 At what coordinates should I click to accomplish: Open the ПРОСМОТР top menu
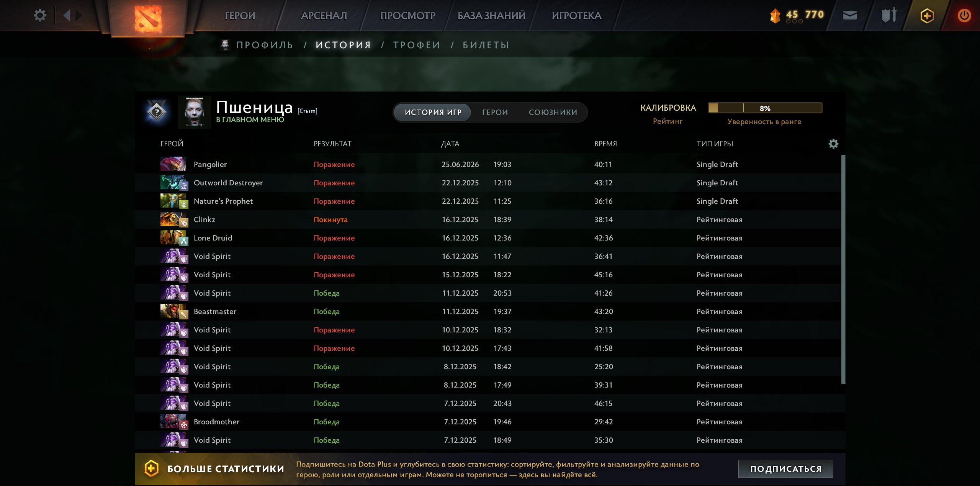407,15
